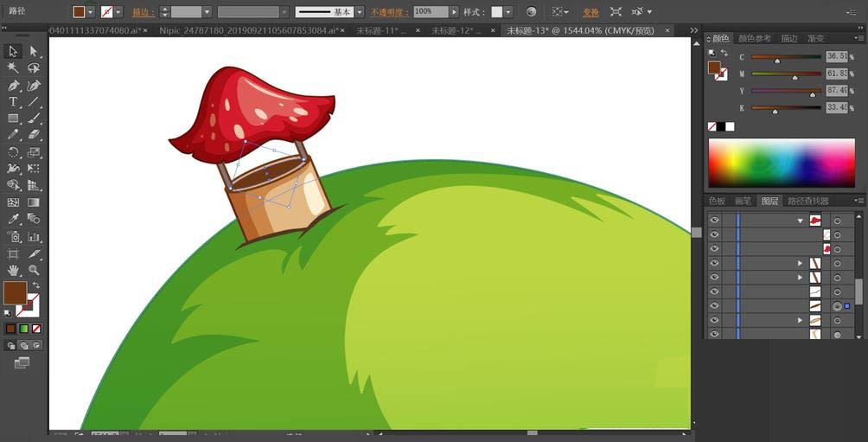Select the Selection (black arrow) tool

click(x=13, y=52)
